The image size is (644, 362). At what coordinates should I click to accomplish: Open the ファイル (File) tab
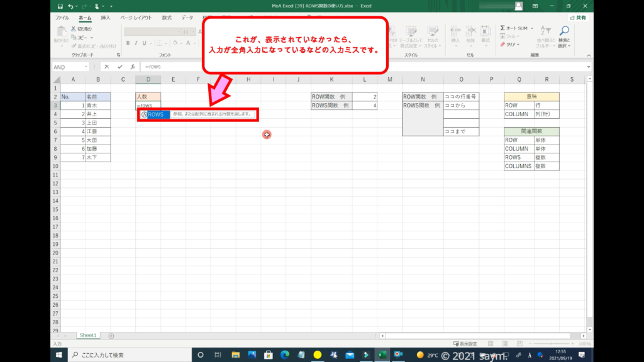[x=62, y=18]
